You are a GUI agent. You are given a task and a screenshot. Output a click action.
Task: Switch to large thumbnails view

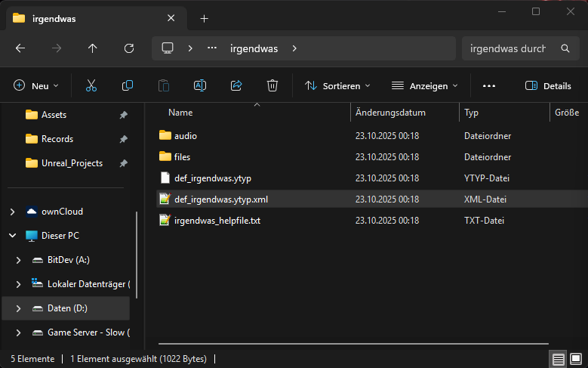(575, 359)
